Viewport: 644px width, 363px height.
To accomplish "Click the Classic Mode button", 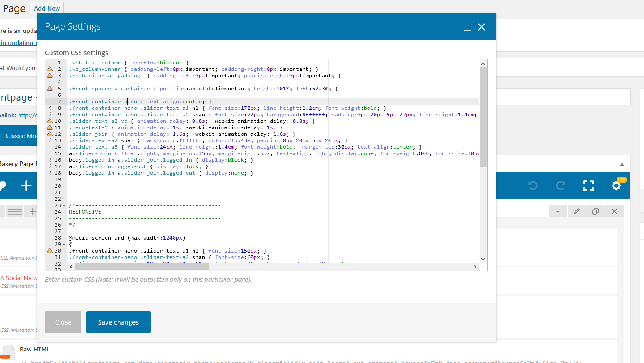I will (x=19, y=136).
